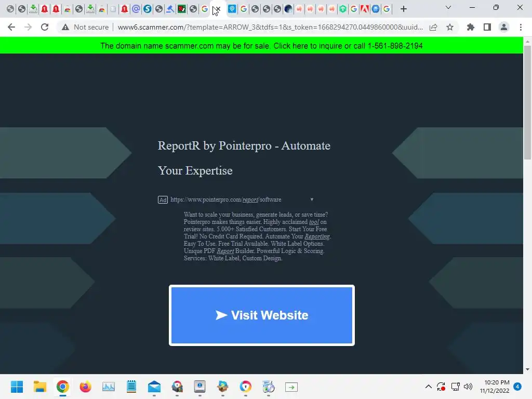The height and width of the screenshot is (399, 532).
Task: Click the italic 'tool' link
Action: coord(314,222)
